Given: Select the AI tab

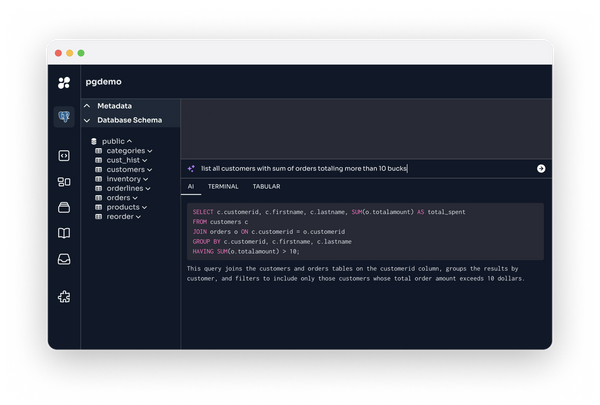Looking at the screenshot, I should pyautogui.click(x=191, y=187).
